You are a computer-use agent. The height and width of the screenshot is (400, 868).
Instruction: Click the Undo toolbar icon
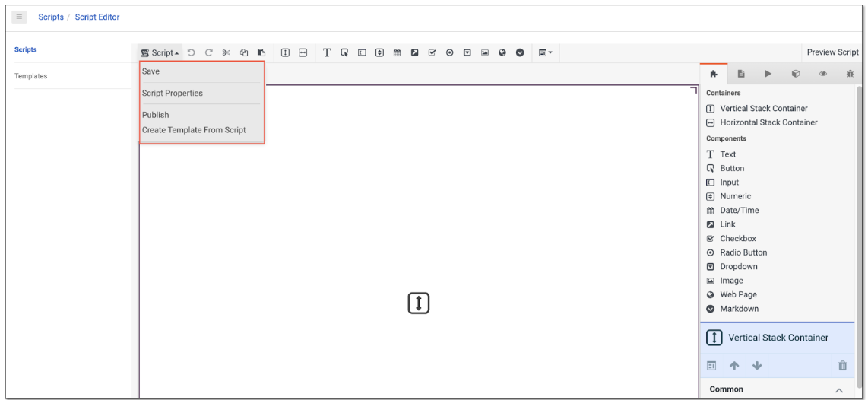click(192, 52)
